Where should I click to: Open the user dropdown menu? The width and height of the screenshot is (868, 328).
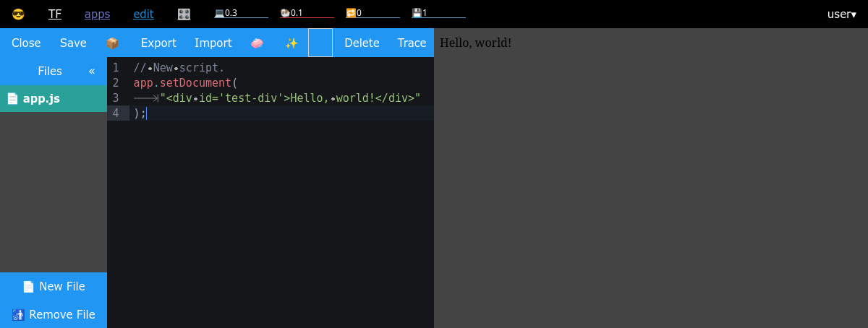pos(842,14)
